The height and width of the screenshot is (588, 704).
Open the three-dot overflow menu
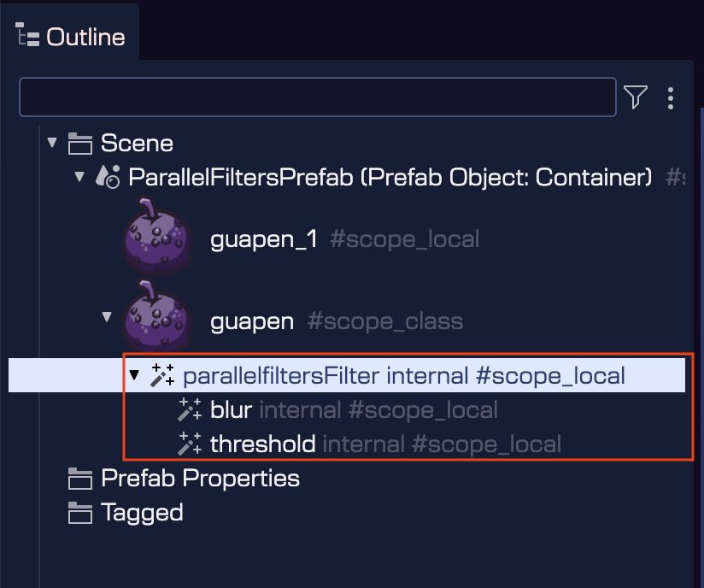pyautogui.click(x=672, y=97)
